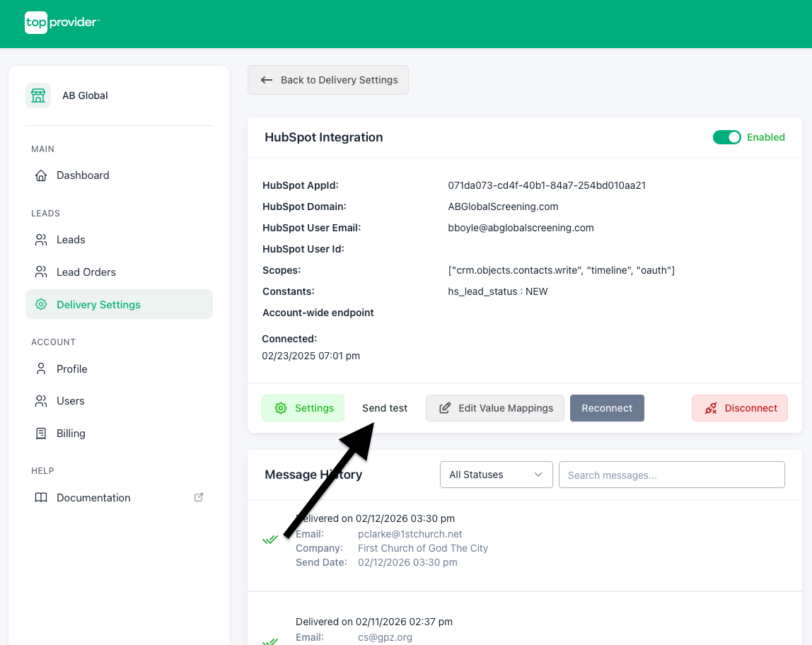Viewport: 812px width, 645px height.
Task: Open the Leads menu item
Action: coord(71,240)
